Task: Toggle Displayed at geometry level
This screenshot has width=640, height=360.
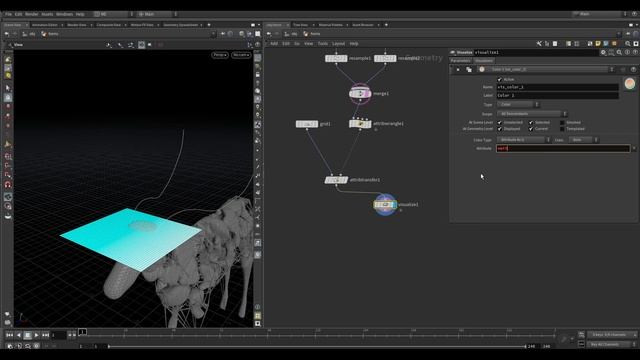Action: (500, 129)
